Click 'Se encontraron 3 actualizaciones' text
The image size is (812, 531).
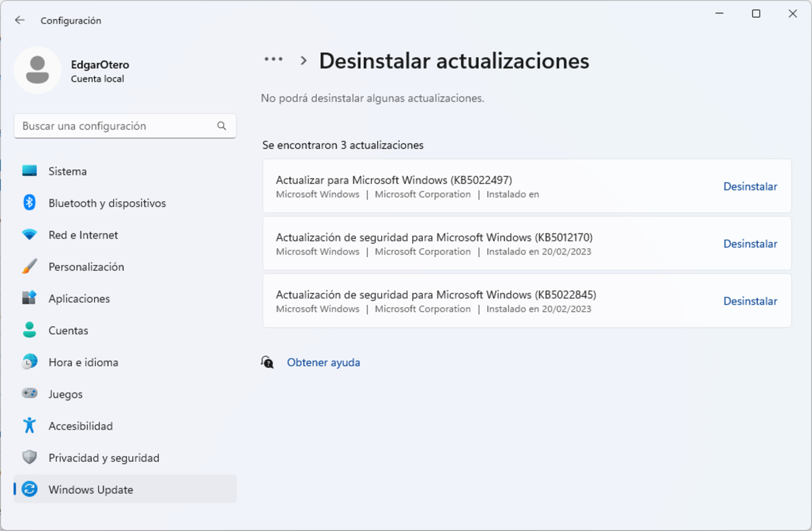tap(343, 145)
